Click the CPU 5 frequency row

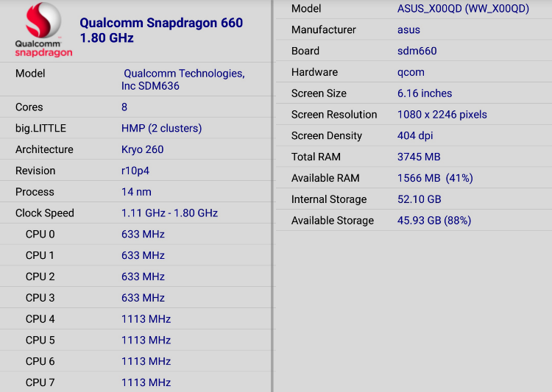(137, 340)
